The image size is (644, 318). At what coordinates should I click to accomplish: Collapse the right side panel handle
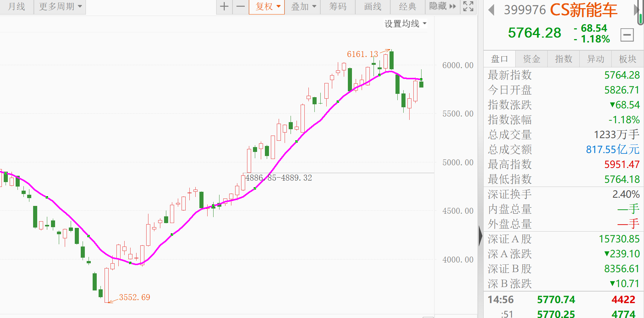pos(480,236)
